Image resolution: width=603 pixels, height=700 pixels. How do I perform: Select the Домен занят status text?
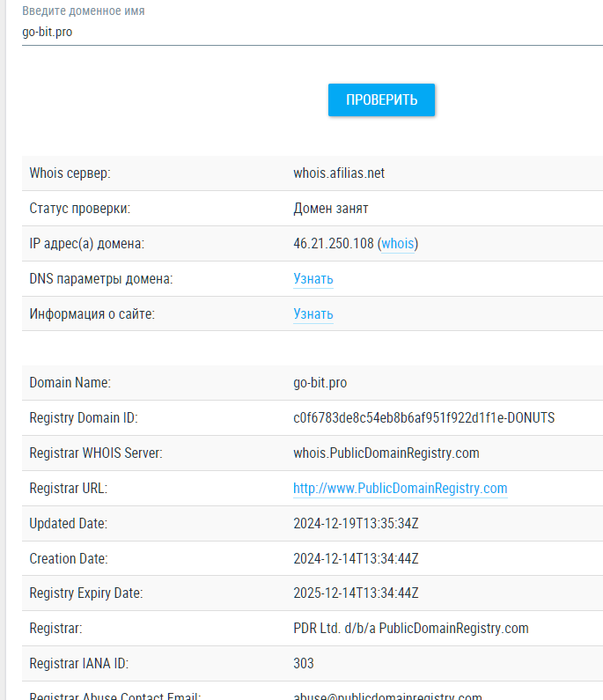(x=331, y=209)
